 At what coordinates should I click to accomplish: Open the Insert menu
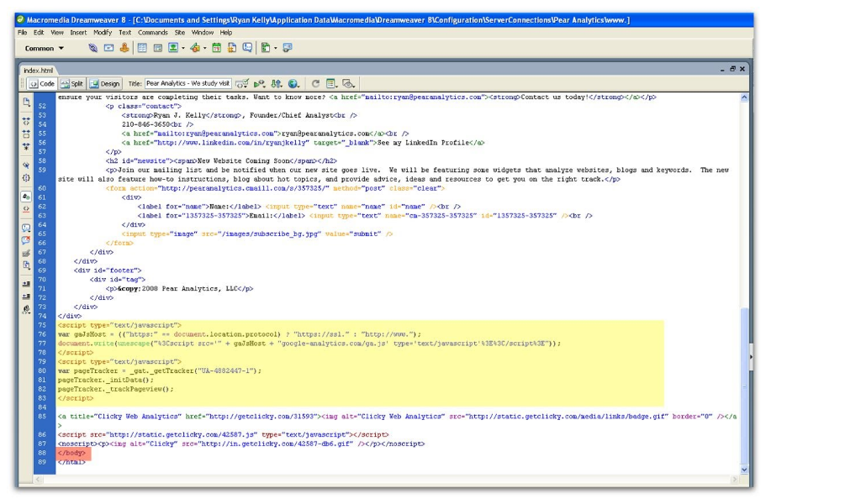78,33
